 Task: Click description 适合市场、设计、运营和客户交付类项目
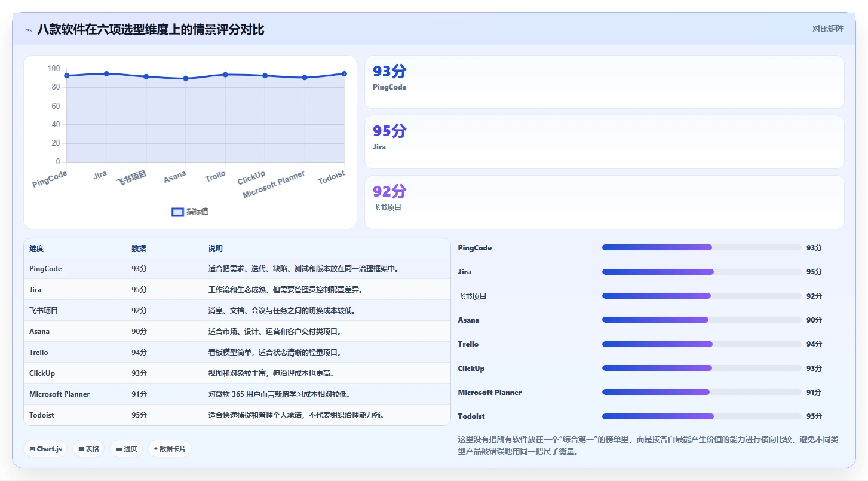tap(275, 332)
